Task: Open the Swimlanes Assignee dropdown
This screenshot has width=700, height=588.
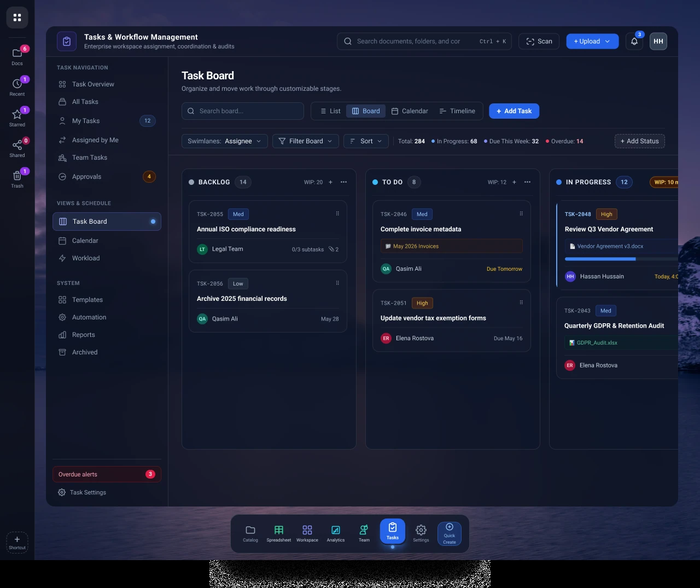Action: pyautogui.click(x=225, y=141)
